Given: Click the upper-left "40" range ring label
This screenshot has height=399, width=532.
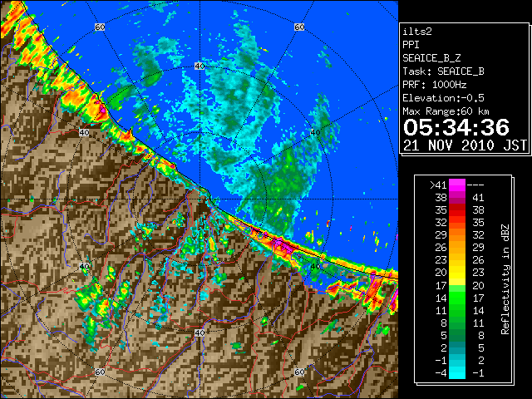Looking at the screenshot, I should coord(84,132).
